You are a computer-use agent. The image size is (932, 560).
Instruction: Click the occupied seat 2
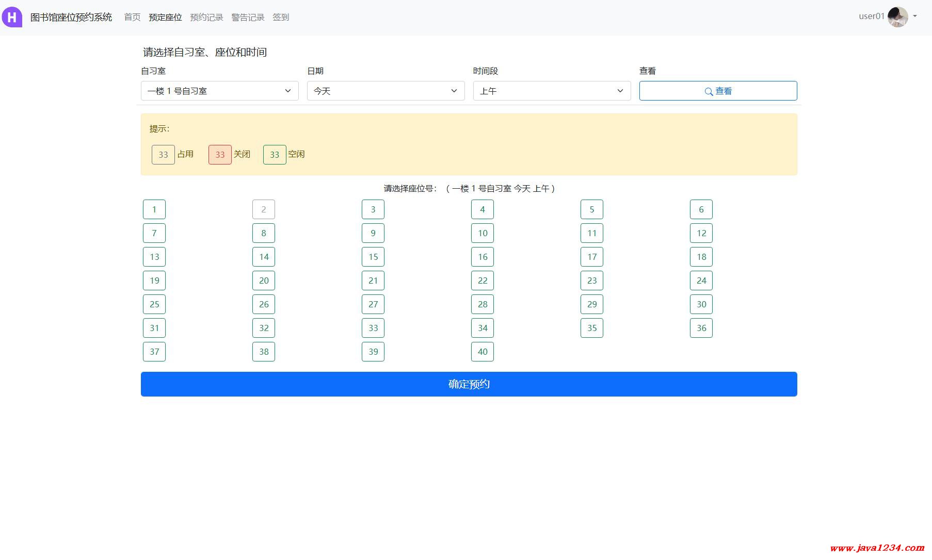click(264, 209)
